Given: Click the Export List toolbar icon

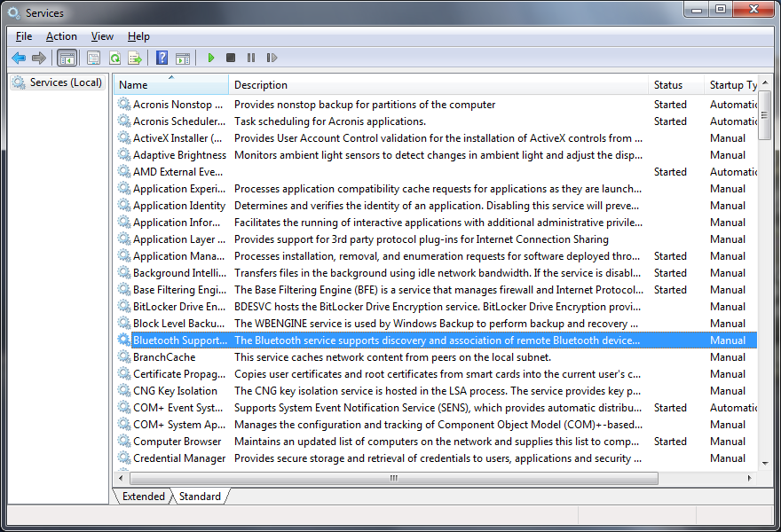Looking at the screenshot, I should click(135, 58).
